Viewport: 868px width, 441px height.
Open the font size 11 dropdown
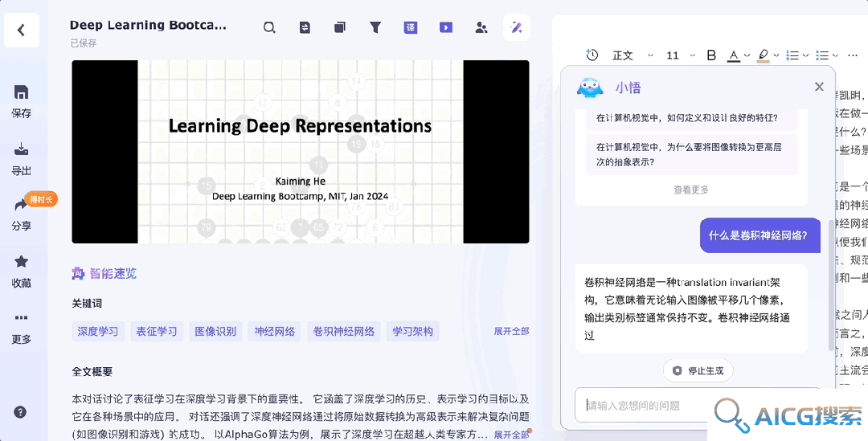click(681, 55)
